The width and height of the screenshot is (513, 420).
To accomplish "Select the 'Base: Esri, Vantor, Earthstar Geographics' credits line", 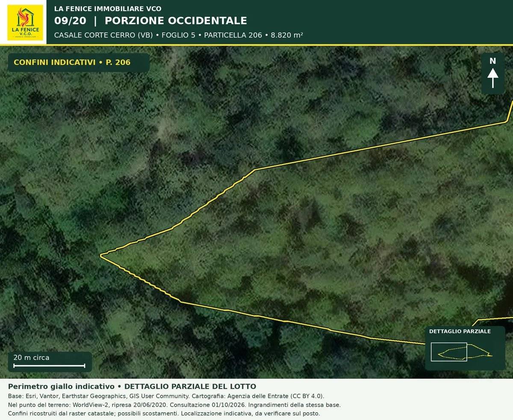I will (166, 396).
